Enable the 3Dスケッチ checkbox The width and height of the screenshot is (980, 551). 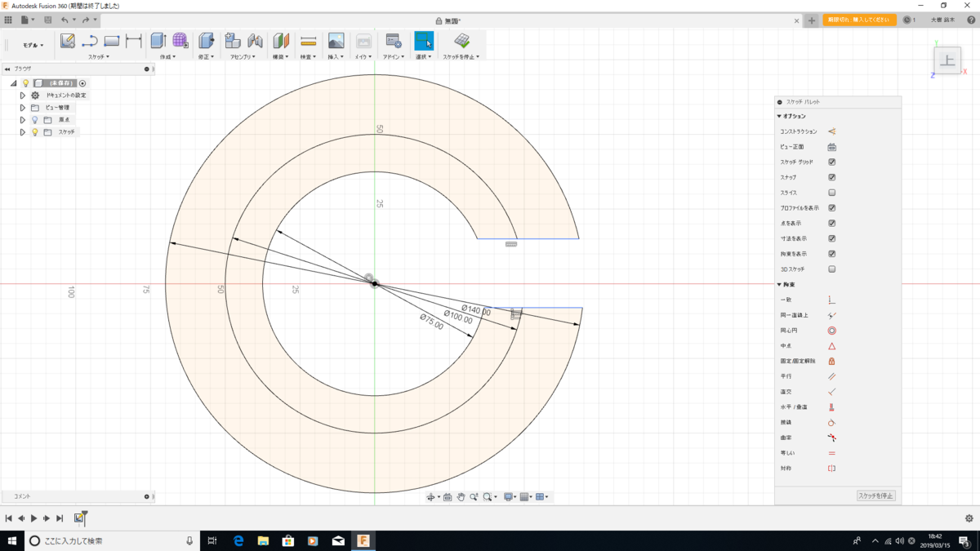[832, 269]
